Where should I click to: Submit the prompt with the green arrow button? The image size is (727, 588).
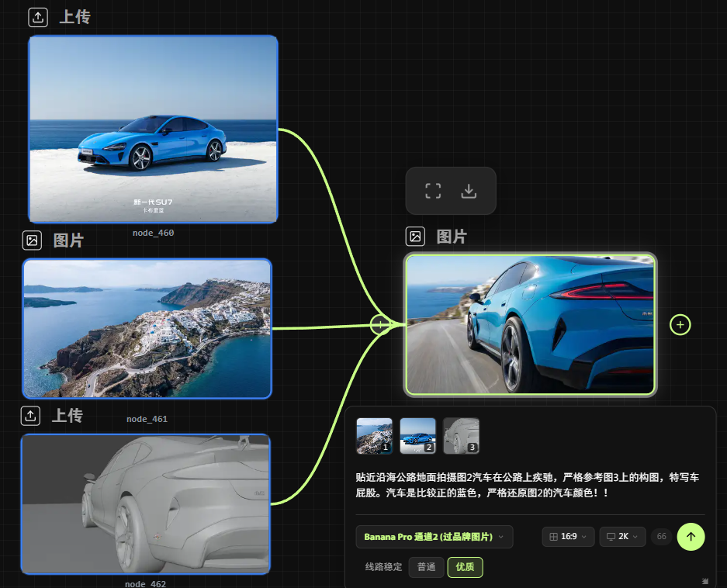691,536
